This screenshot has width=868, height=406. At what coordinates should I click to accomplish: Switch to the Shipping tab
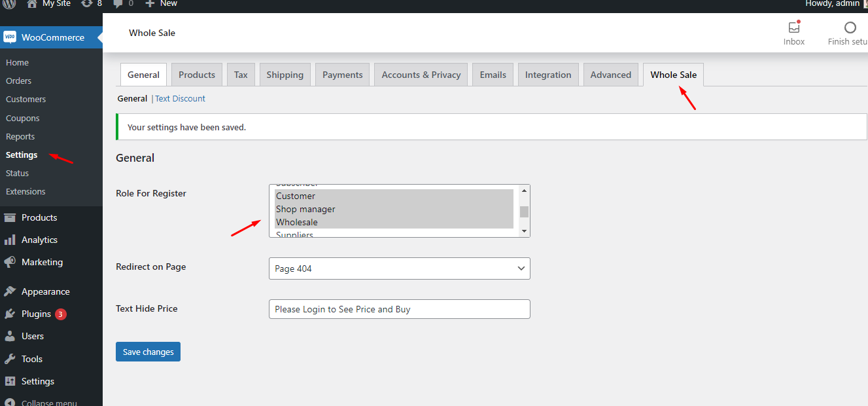point(285,75)
